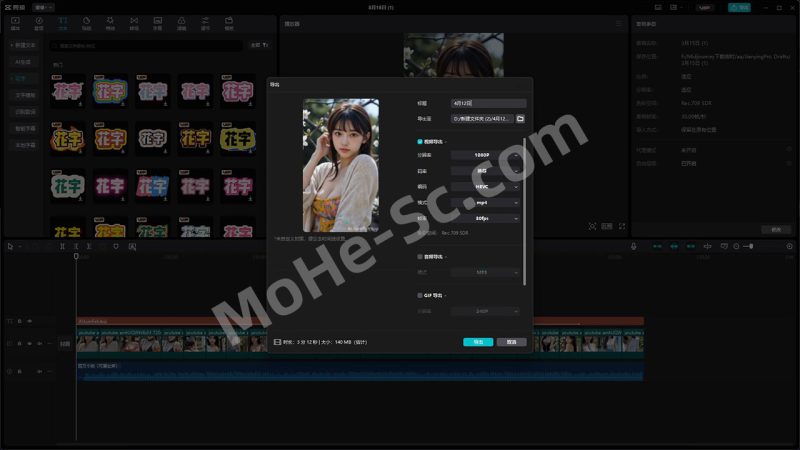
Task: Click the modify button in draft parameters panel
Action: [x=776, y=230]
